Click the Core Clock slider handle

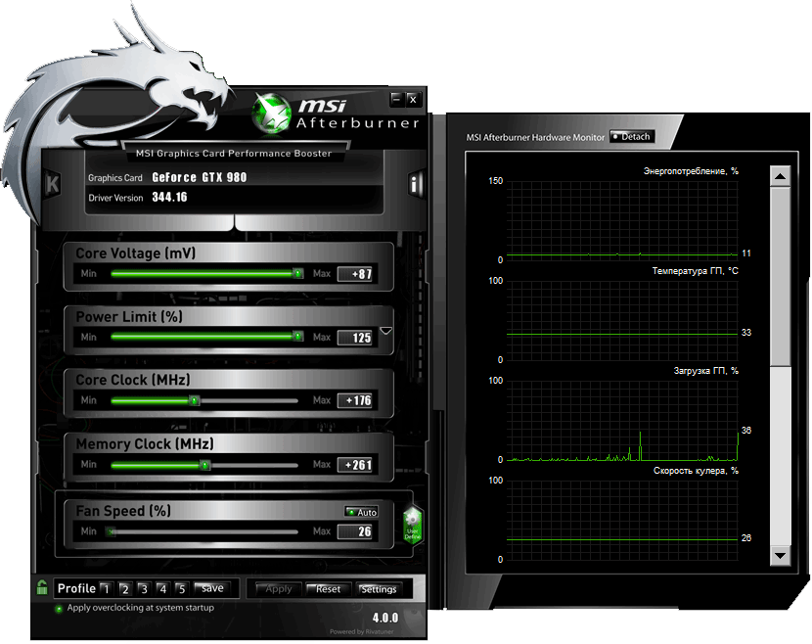(194, 400)
